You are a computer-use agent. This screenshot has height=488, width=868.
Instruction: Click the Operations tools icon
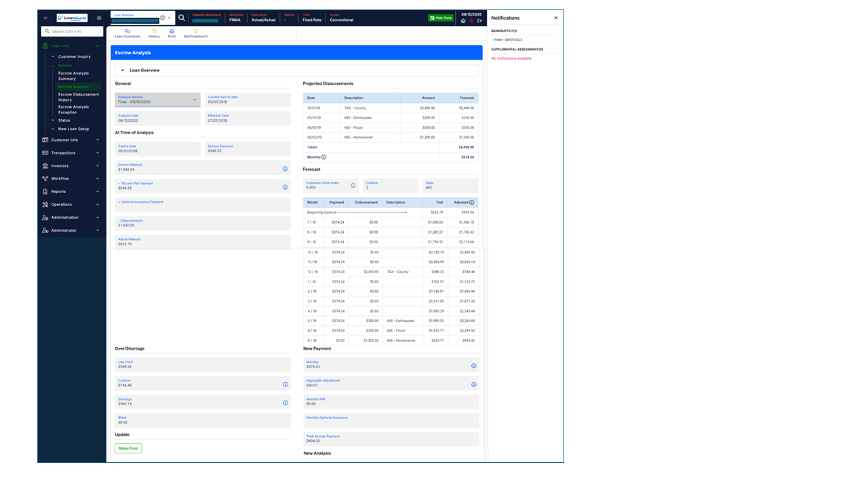pos(45,205)
